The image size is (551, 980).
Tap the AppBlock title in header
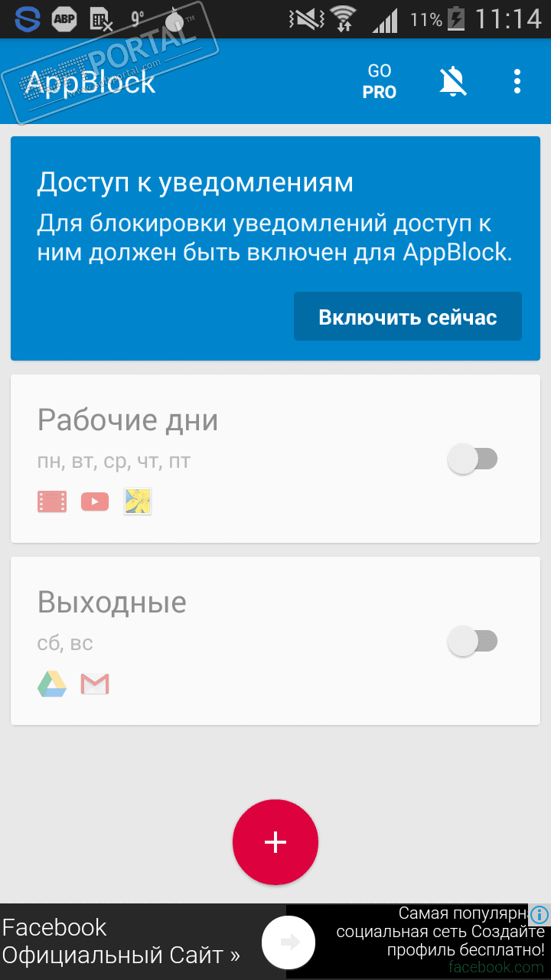tap(90, 82)
